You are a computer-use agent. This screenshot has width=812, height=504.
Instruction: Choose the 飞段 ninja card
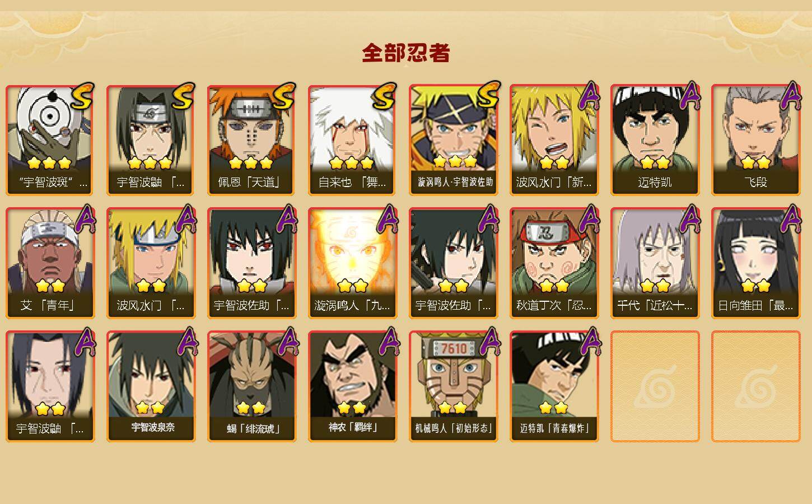(x=755, y=140)
